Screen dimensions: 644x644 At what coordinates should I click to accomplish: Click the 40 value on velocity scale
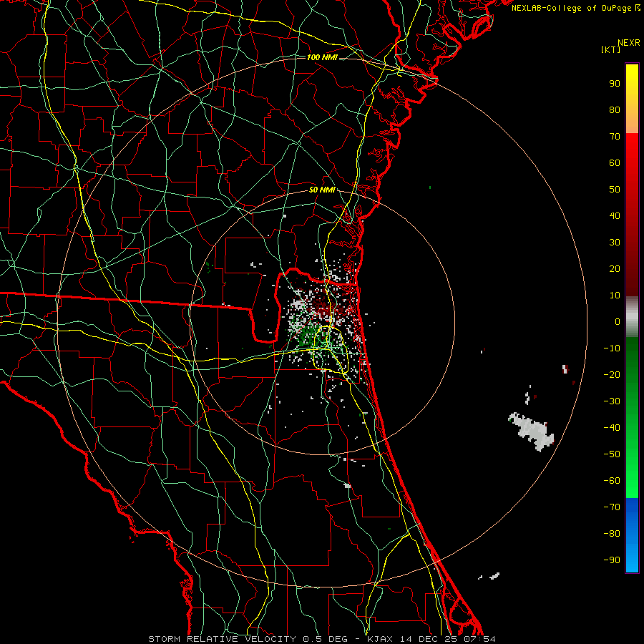click(615, 215)
